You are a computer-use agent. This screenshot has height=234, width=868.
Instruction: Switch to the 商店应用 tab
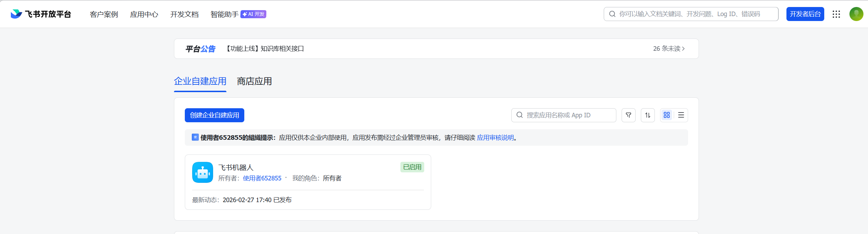tap(254, 81)
